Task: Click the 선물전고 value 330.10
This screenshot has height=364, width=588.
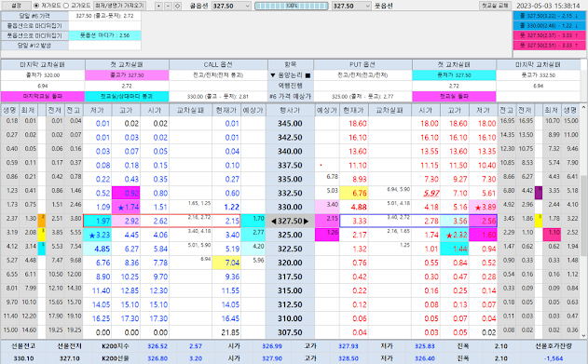Action: (x=23, y=358)
